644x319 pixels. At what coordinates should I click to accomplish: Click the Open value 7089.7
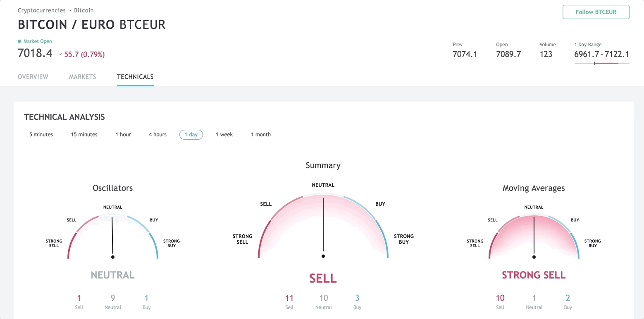(x=508, y=54)
